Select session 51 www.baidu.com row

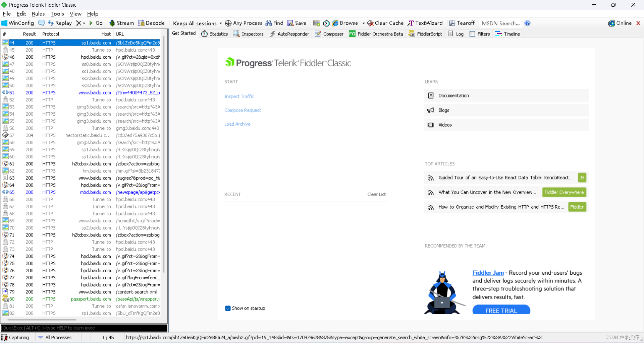pyautogui.click(x=81, y=93)
